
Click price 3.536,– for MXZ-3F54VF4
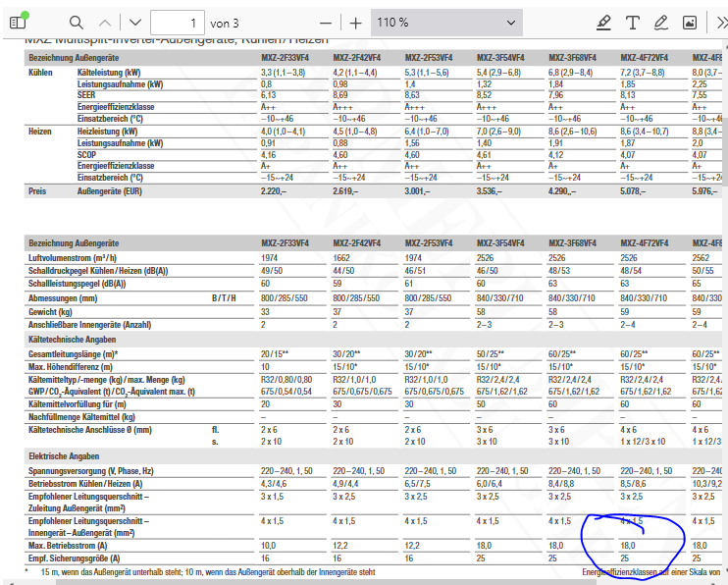coord(490,191)
